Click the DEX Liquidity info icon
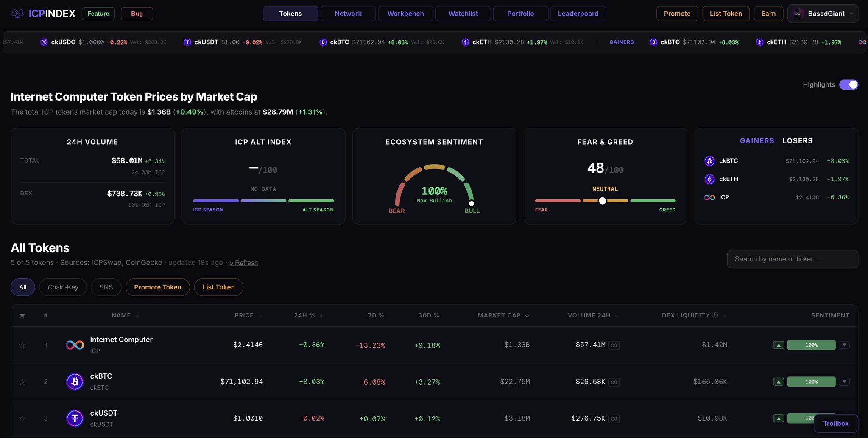The height and width of the screenshot is (438, 868). 715,315
